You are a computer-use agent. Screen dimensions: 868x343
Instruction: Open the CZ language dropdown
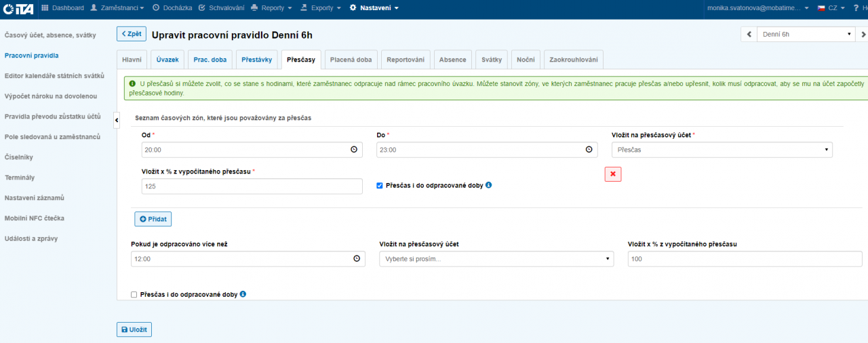[x=831, y=8]
